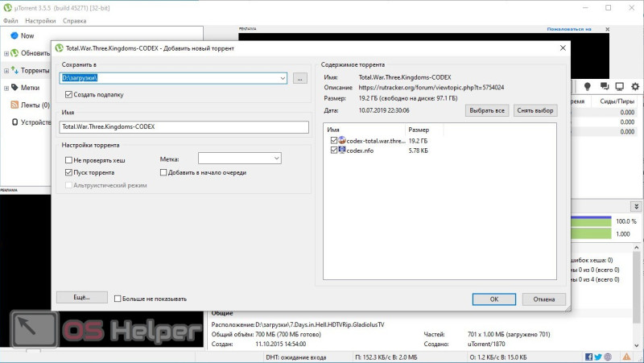Image resolution: width=644 pixels, height=363 pixels.
Task: Click the details pane scrollbar up arrow
Action: pos(636,248)
